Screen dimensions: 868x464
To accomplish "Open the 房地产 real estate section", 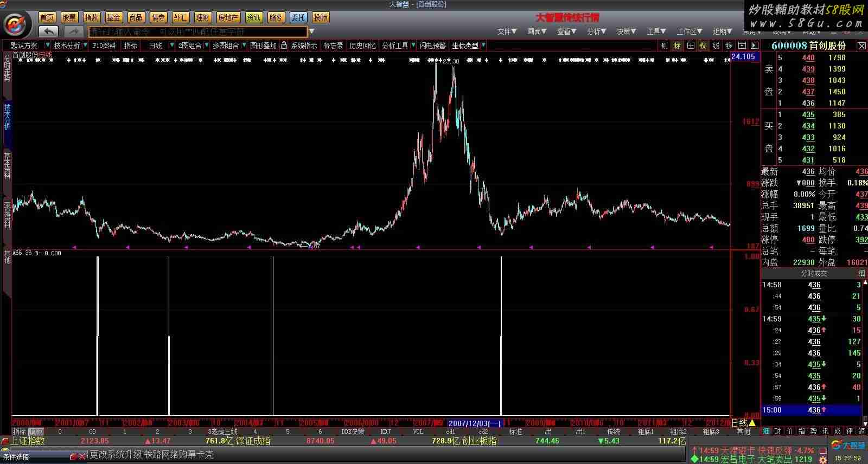I will tap(228, 17).
